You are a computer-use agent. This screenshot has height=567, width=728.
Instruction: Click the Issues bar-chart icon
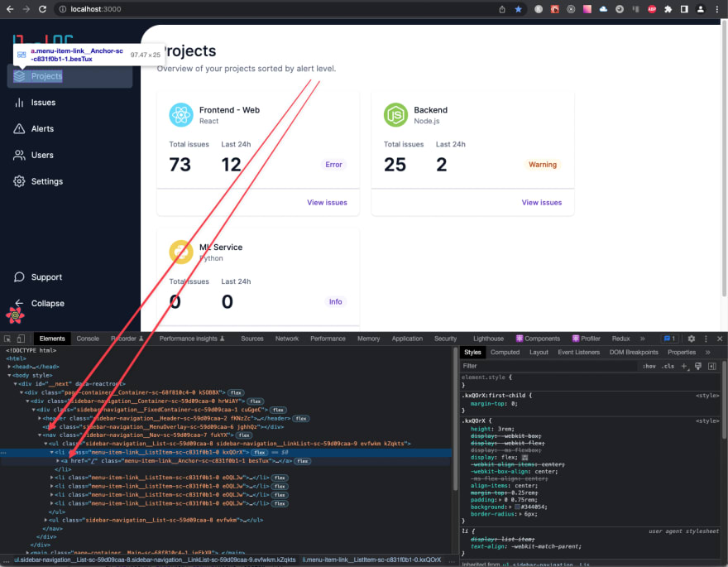(19, 103)
